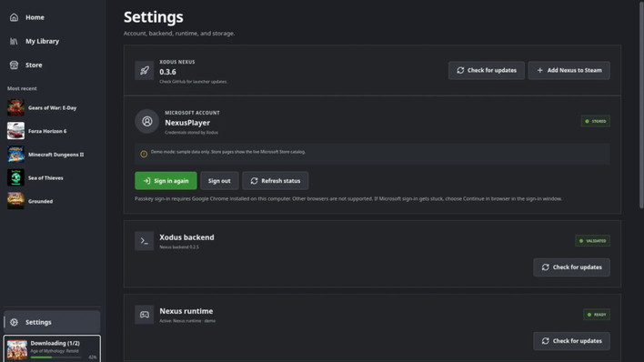This screenshot has width=644, height=362.
Task: Click the Settings page vertical scrollbar
Action: tap(641, 105)
